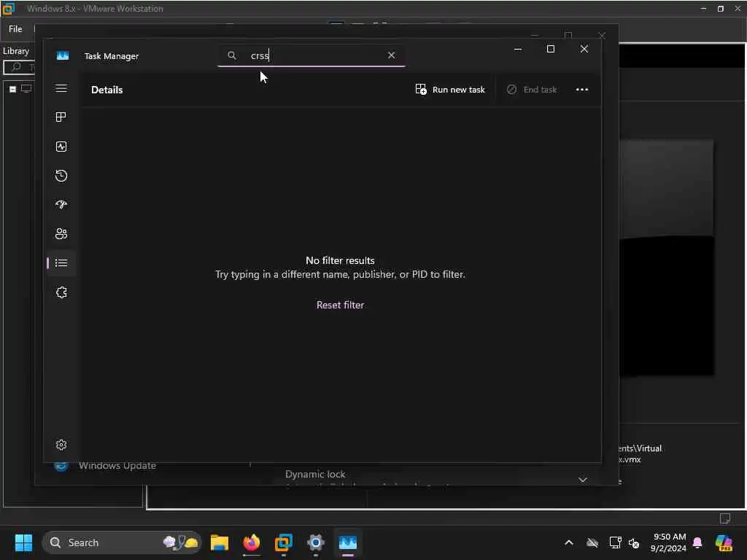
Task: Open the Copilot preview icon on taskbar
Action: (x=724, y=542)
